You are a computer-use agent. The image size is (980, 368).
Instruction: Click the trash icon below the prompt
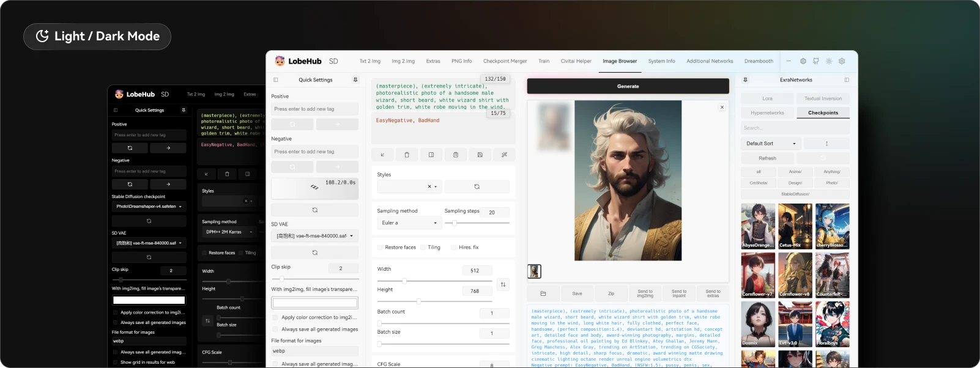[407, 155]
